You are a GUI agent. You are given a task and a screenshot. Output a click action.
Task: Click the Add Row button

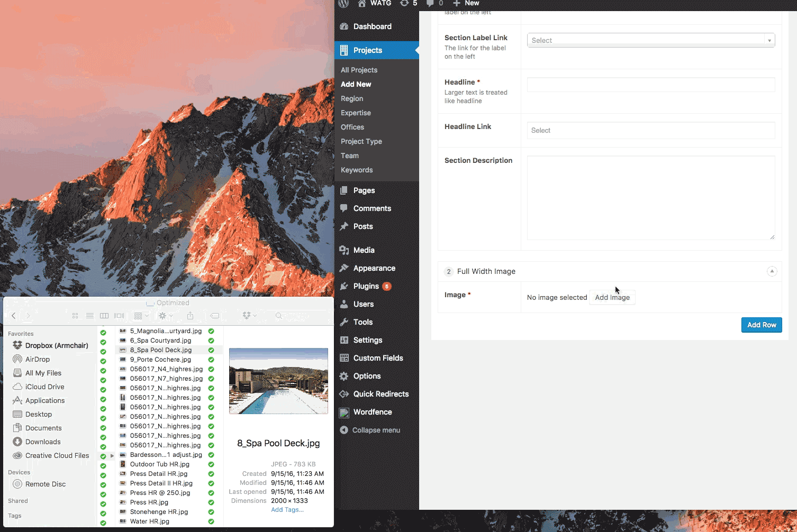point(761,325)
